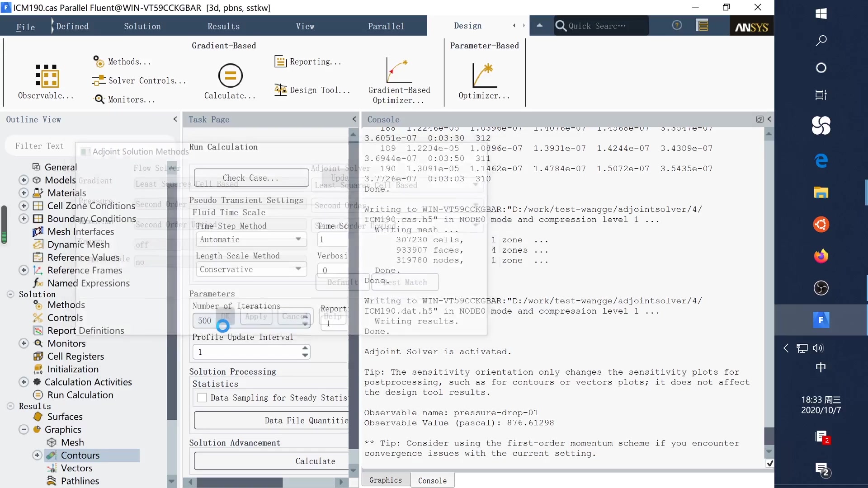Open Design Tool from the ribbon
The image size is (868, 488).
312,90
